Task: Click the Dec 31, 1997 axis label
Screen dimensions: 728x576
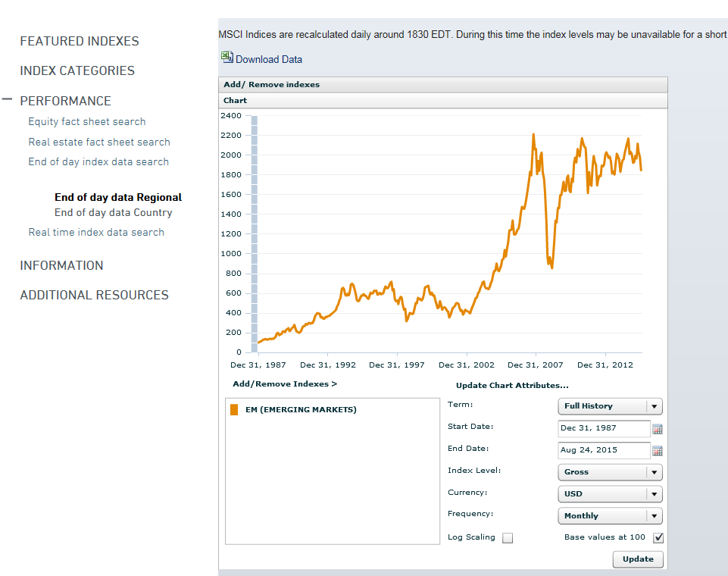Action: pyautogui.click(x=397, y=365)
